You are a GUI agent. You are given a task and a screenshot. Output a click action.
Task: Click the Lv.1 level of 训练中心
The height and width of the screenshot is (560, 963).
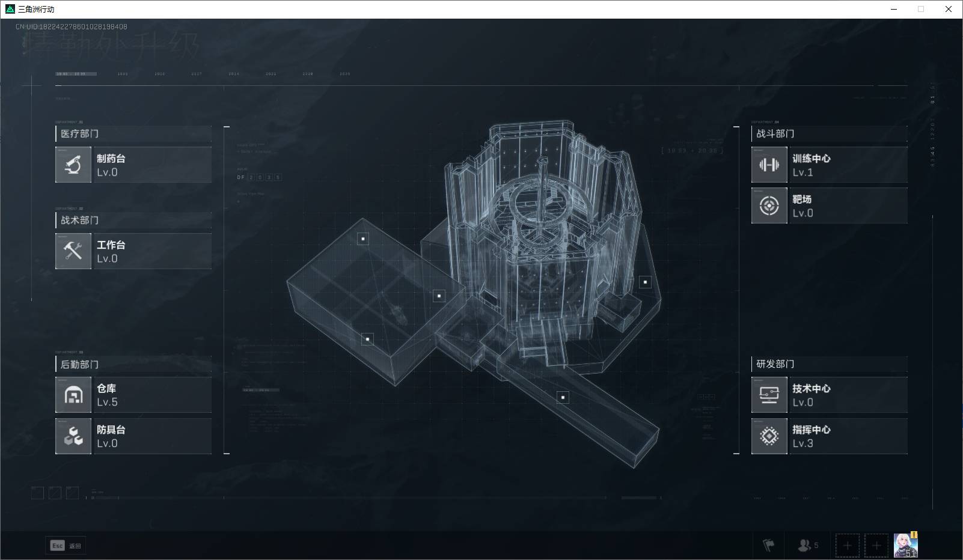click(x=802, y=172)
